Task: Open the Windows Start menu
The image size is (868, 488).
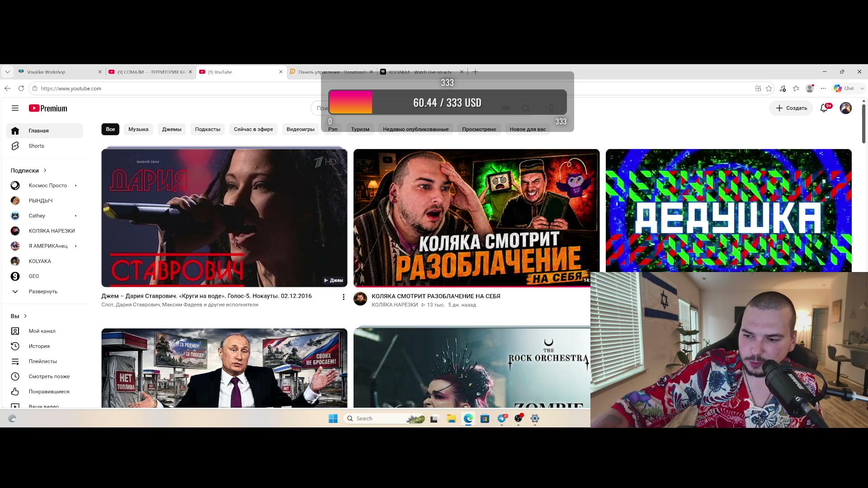Action: click(333, 419)
